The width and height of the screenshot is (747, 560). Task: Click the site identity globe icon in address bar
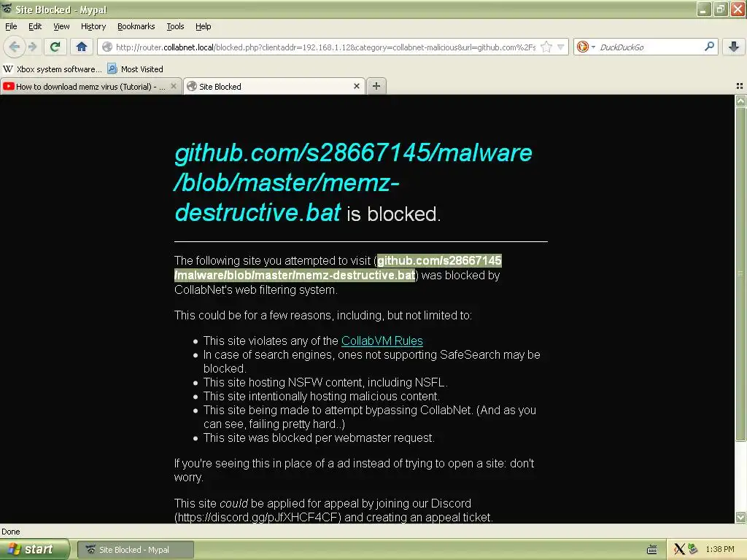[x=108, y=47]
